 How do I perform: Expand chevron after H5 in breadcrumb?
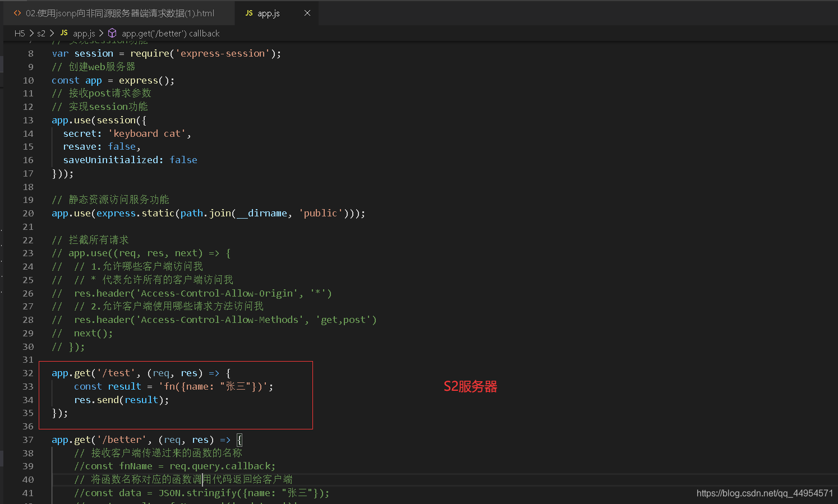(31, 34)
